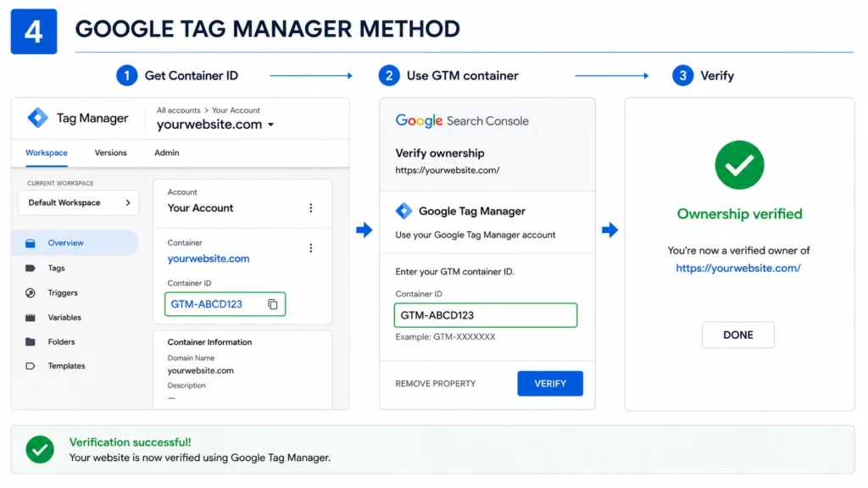Click the Folders folder icon
The image size is (868, 488).
pos(31,342)
